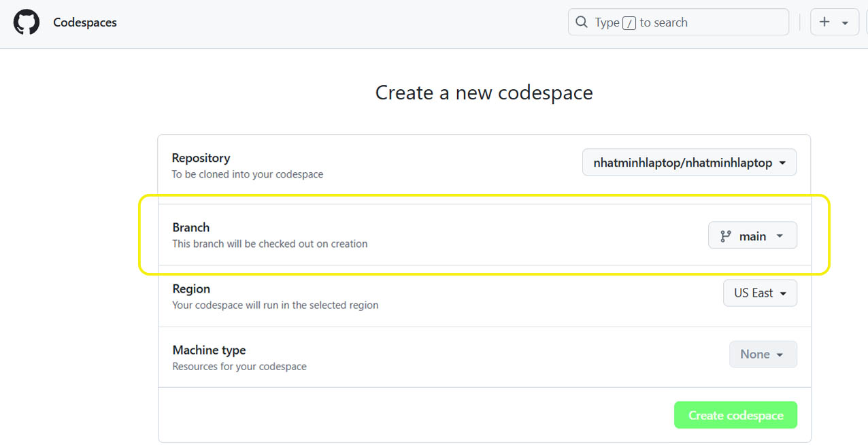
Task: Focus the 'Type / to search' field
Action: click(x=678, y=22)
